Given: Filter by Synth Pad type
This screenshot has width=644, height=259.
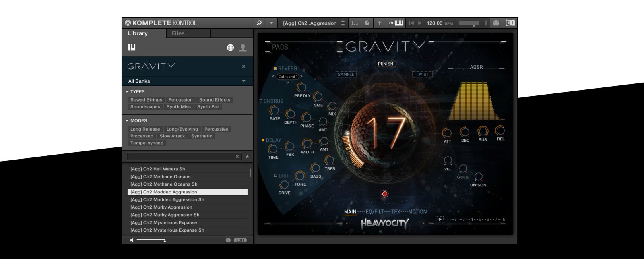Looking at the screenshot, I should 208,107.
